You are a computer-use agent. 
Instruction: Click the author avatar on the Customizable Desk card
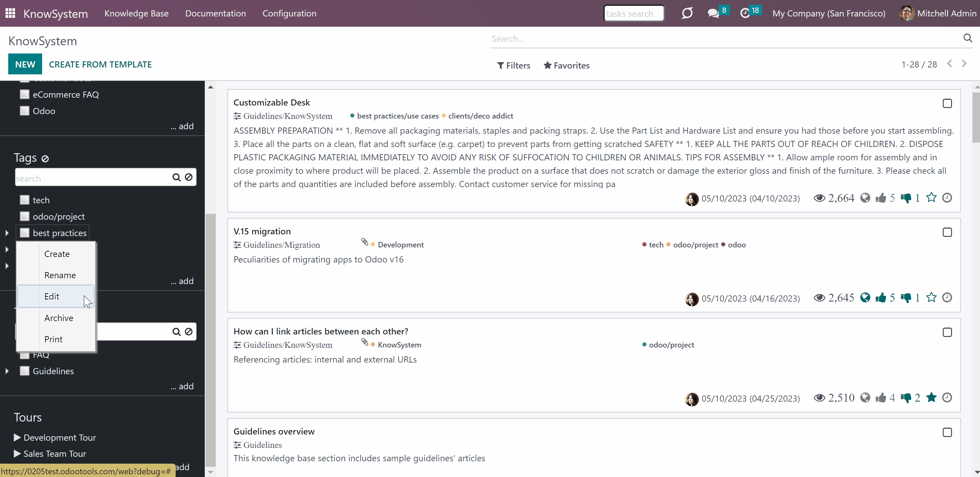coord(692,199)
